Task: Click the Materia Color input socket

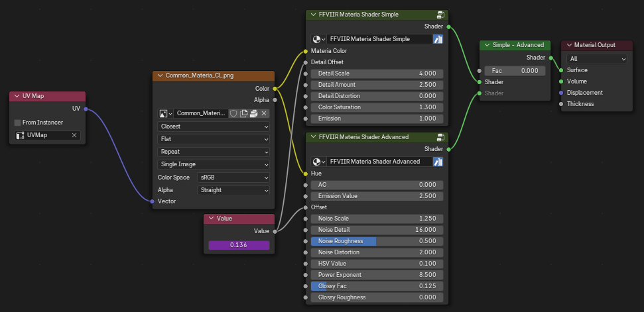Action: click(306, 51)
